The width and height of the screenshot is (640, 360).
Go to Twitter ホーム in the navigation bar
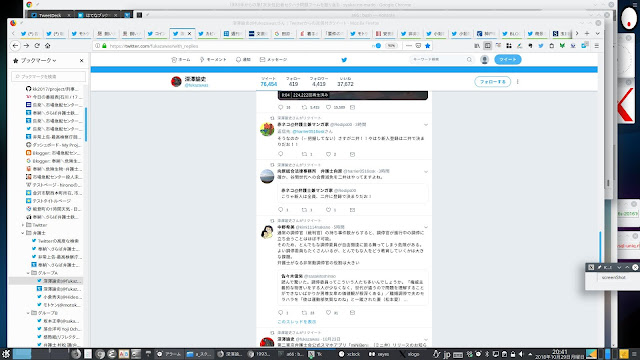coord(181,60)
